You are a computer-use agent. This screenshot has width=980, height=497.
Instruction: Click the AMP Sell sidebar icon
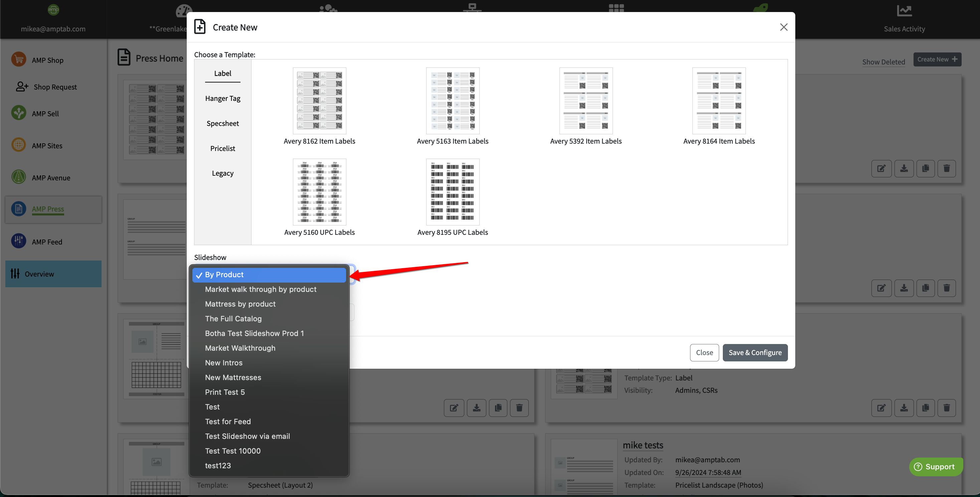pos(18,113)
